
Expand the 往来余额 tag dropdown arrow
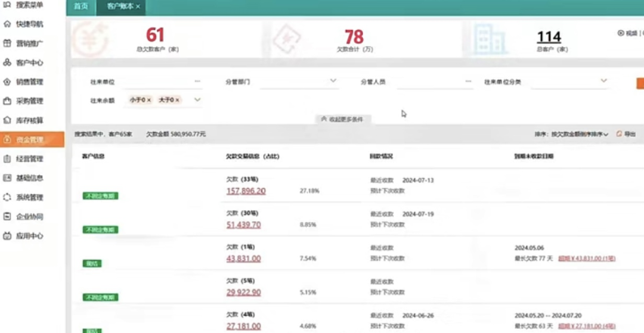197,99
